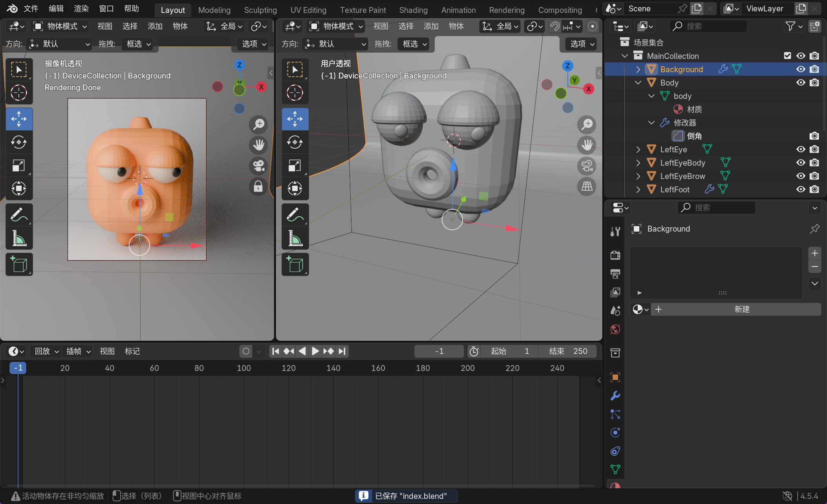Click the Scale tool in left viewport
Screen dimensions: 827x504
(19, 166)
